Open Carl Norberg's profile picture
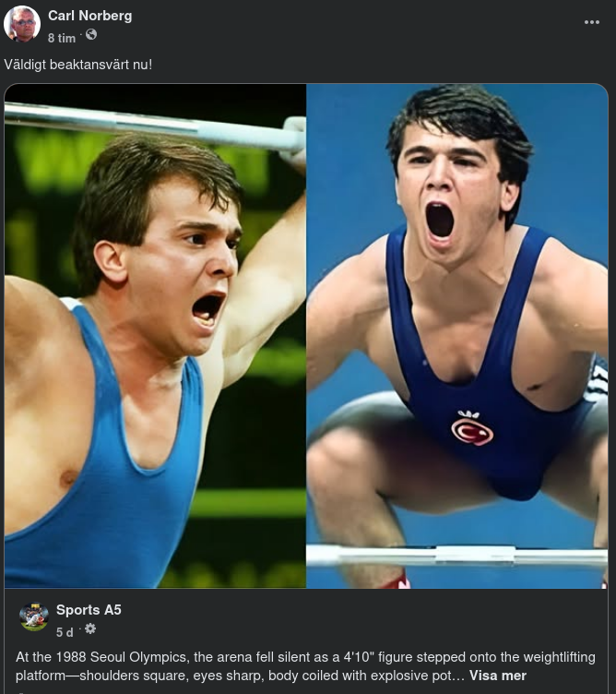 click(22, 24)
